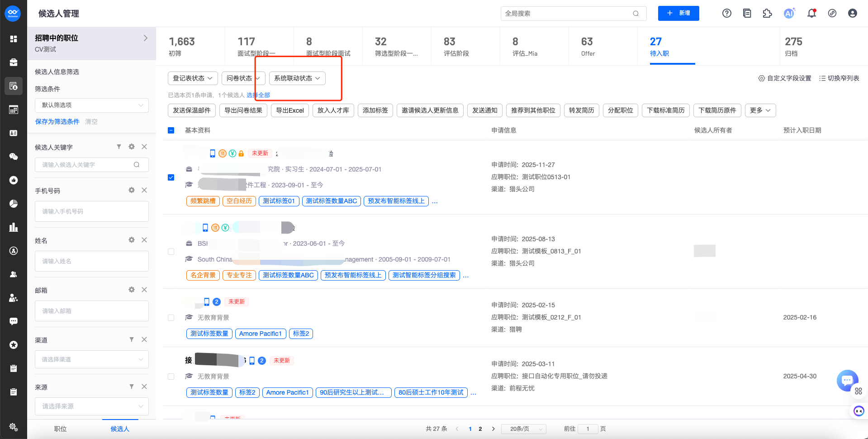868x439 pixels.
Task: Open the calendar icon in the sidebar
Action: coord(14,110)
